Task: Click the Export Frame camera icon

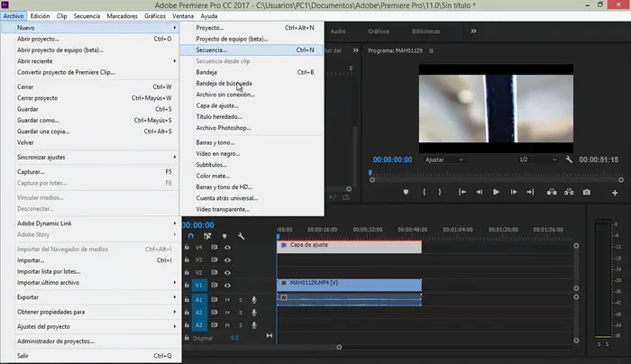Action: pyautogui.click(x=586, y=192)
